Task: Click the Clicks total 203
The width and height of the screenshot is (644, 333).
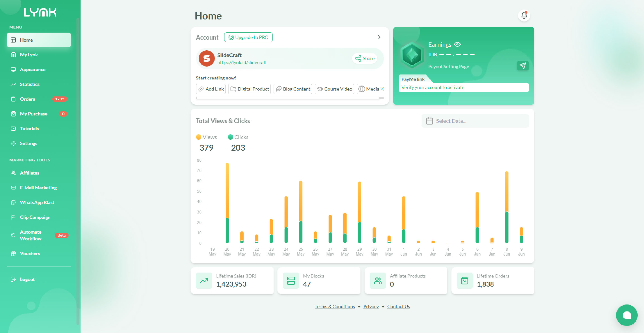Action: click(238, 148)
